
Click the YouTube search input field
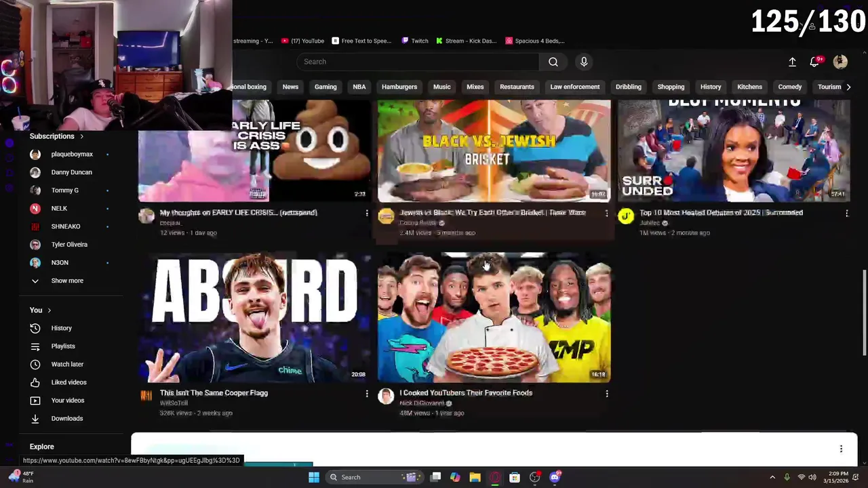click(418, 62)
